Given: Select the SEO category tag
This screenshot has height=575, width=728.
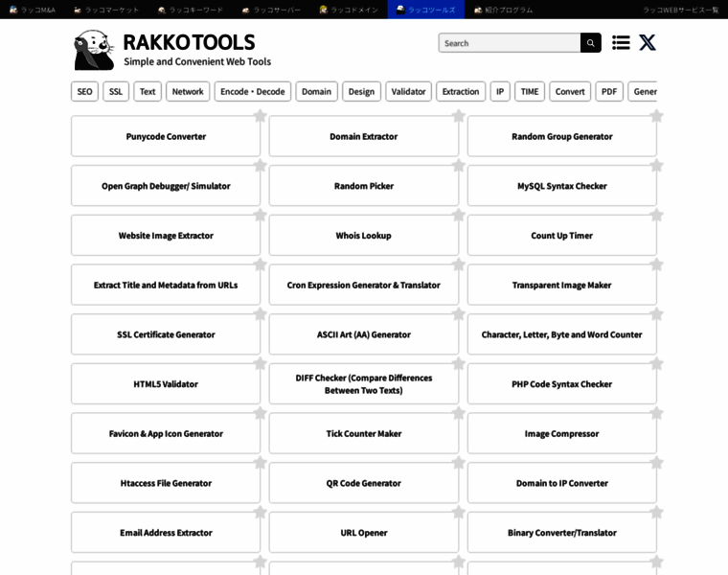Looking at the screenshot, I should (84, 91).
